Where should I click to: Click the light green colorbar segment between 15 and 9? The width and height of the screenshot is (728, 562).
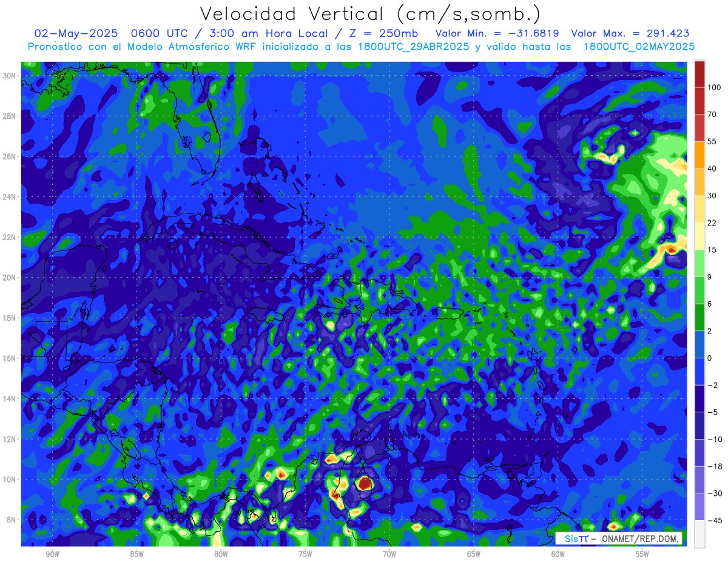(x=699, y=263)
